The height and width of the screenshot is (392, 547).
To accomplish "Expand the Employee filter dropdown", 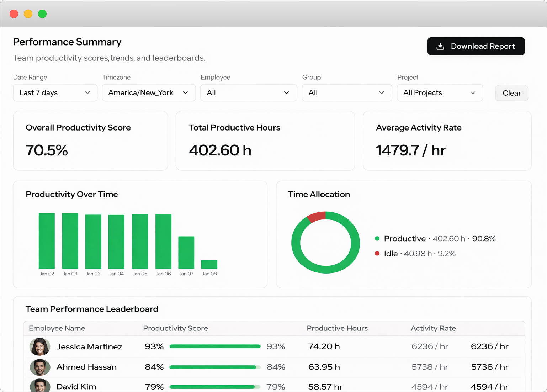I will (x=249, y=93).
